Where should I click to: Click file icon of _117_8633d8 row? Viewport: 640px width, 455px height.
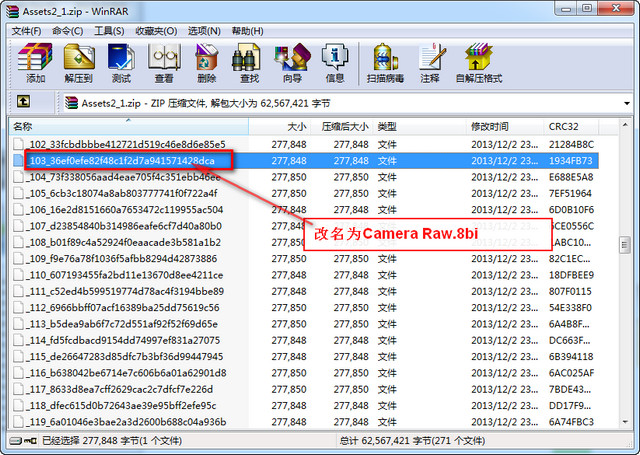pyautogui.click(x=18, y=389)
